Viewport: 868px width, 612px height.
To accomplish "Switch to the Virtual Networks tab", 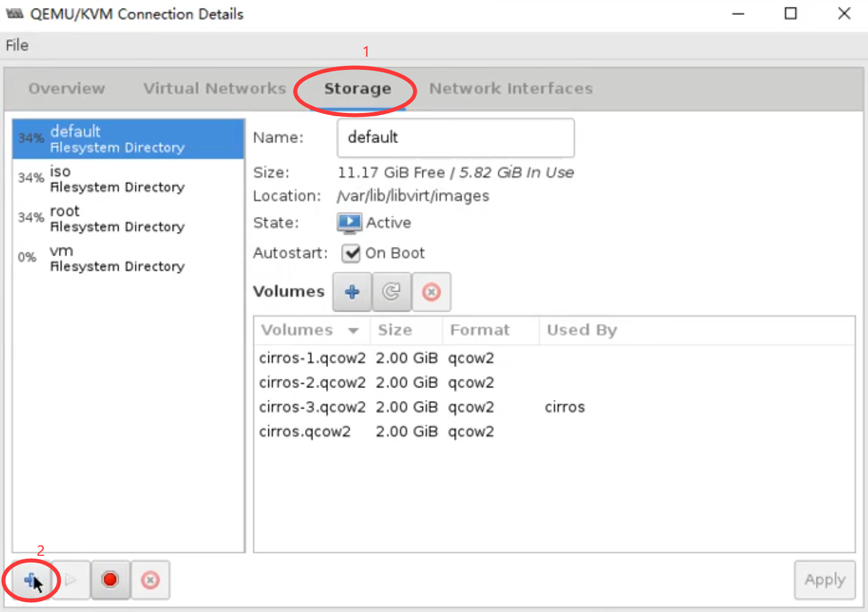I will (x=214, y=89).
